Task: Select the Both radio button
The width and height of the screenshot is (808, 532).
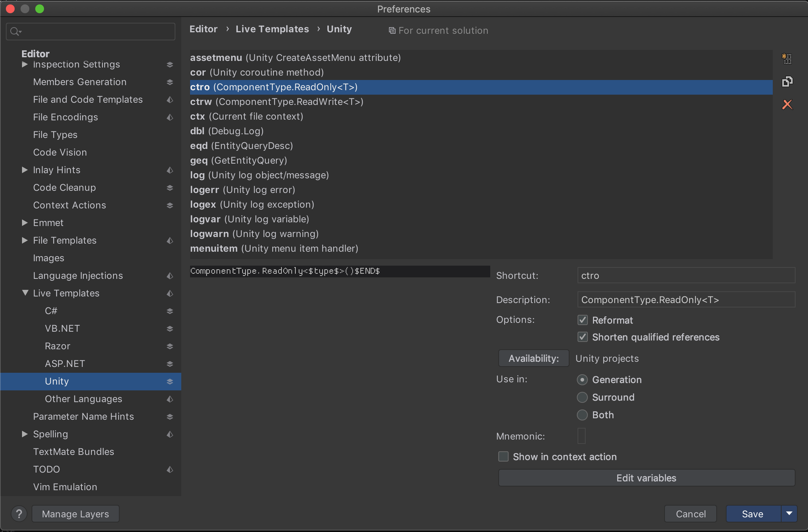Action: click(582, 414)
